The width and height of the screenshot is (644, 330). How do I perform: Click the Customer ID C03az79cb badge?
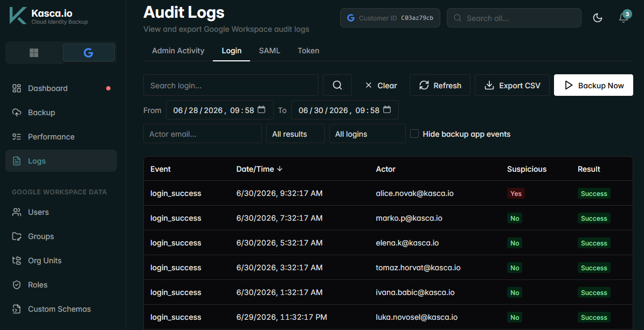coord(390,18)
